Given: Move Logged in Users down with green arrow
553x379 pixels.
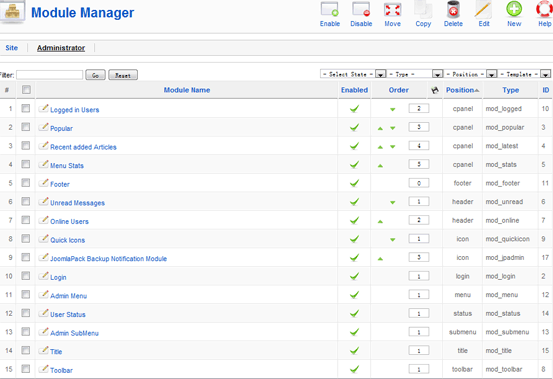Looking at the screenshot, I should coord(393,110).
